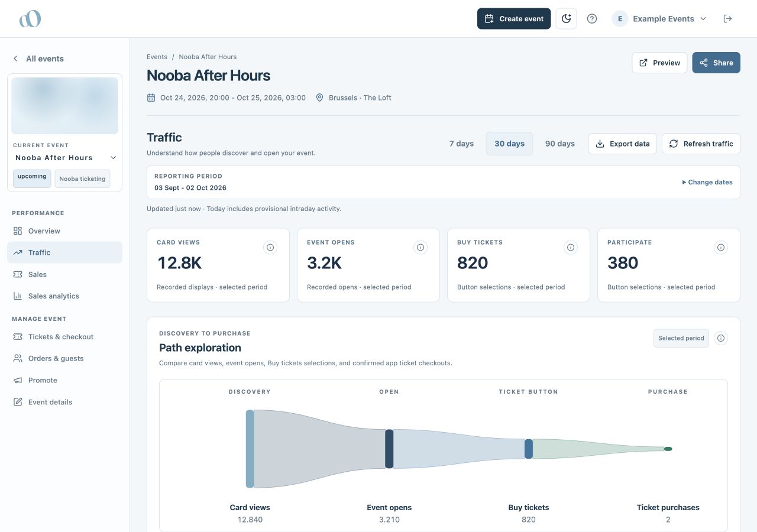Click the Create event button
This screenshot has width=757, height=532.
pyautogui.click(x=514, y=19)
